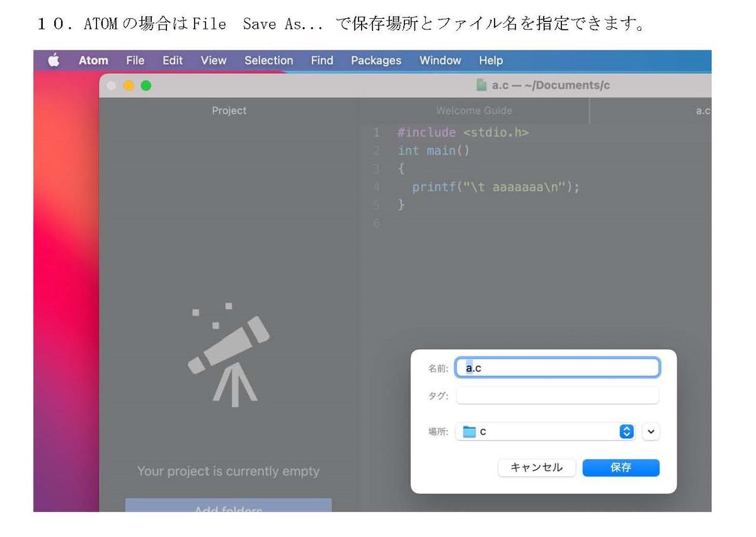Click the a.c file icon in title bar

(482, 86)
